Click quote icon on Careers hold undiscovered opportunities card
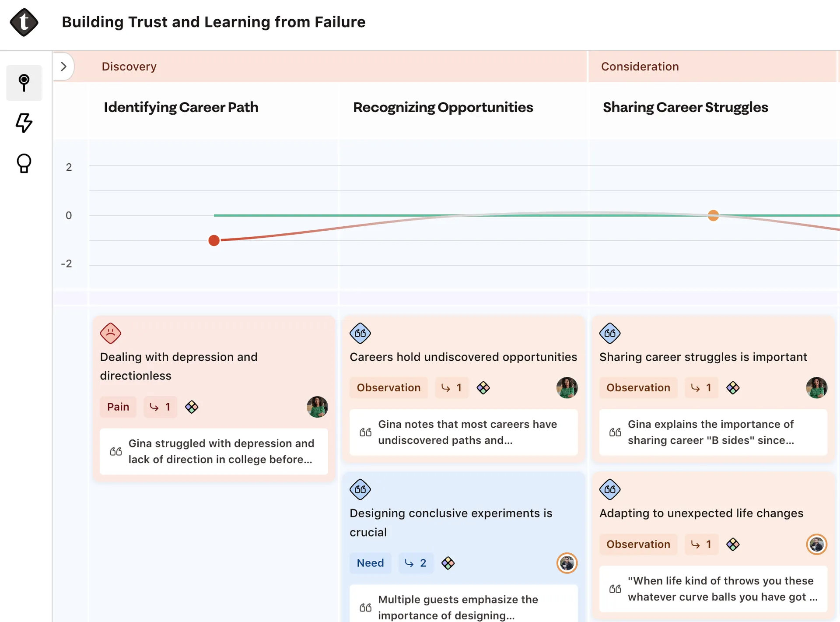The width and height of the screenshot is (840, 622). coord(360,334)
